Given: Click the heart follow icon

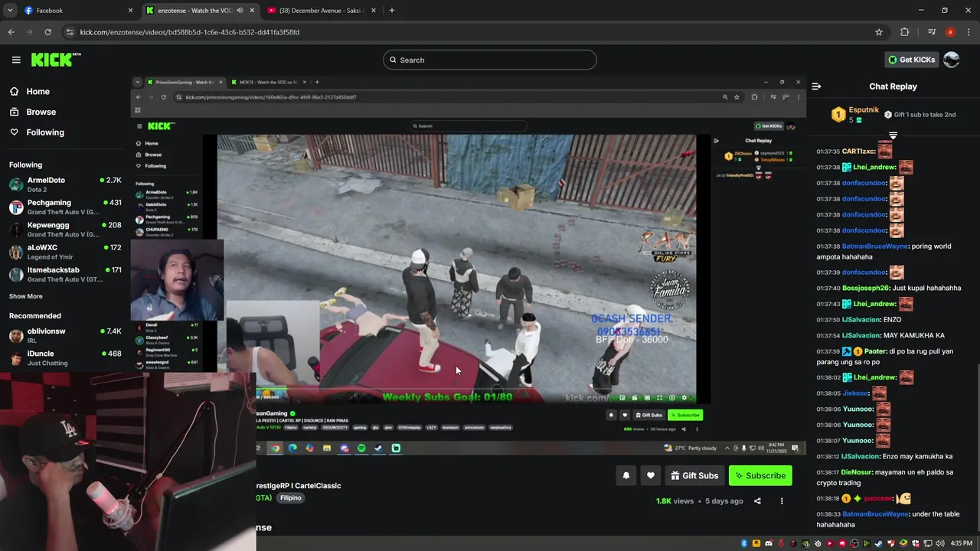Looking at the screenshot, I should pos(650,475).
